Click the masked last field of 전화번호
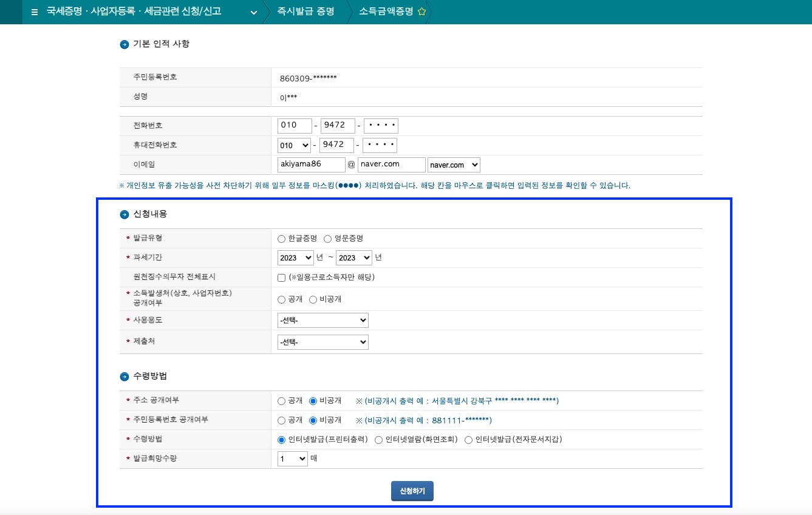Image resolution: width=812 pixels, height=515 pixels. click(x=381, y=126)
